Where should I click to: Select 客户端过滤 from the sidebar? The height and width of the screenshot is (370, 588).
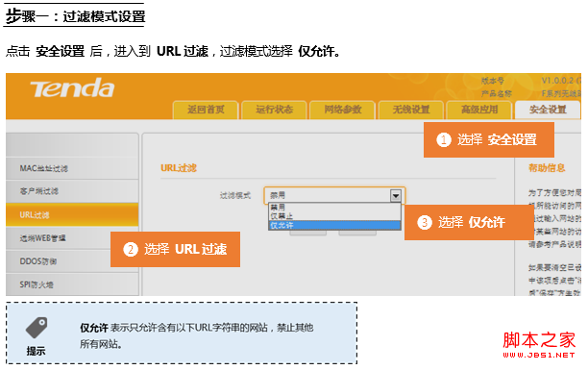tap(72, 191)
